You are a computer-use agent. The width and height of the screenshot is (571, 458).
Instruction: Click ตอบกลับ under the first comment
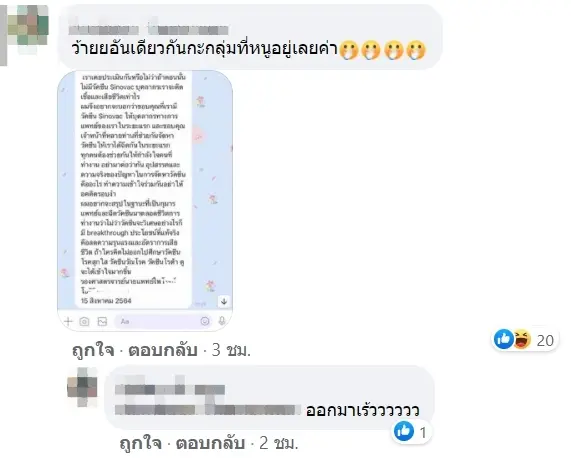[163, 350]
